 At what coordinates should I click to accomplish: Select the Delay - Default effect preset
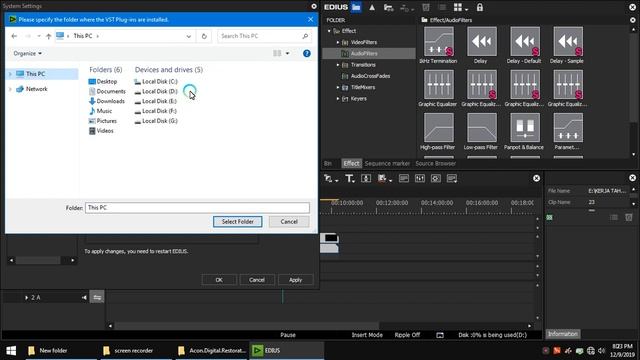tap(525, 41)
